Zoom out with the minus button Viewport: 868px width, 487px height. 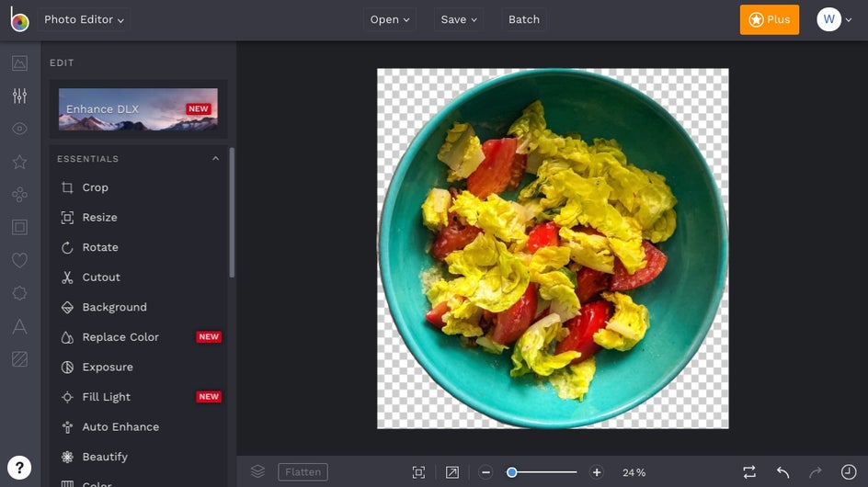coord(485,472)
